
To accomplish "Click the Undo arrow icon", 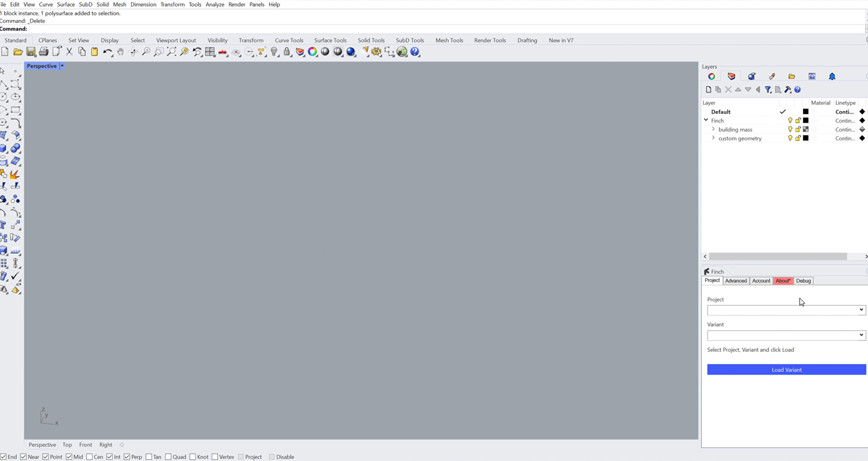I will point(107,52).
